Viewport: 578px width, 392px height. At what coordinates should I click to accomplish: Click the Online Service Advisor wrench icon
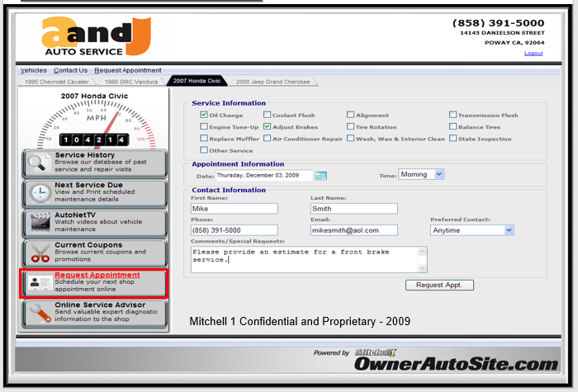(39, 313)
